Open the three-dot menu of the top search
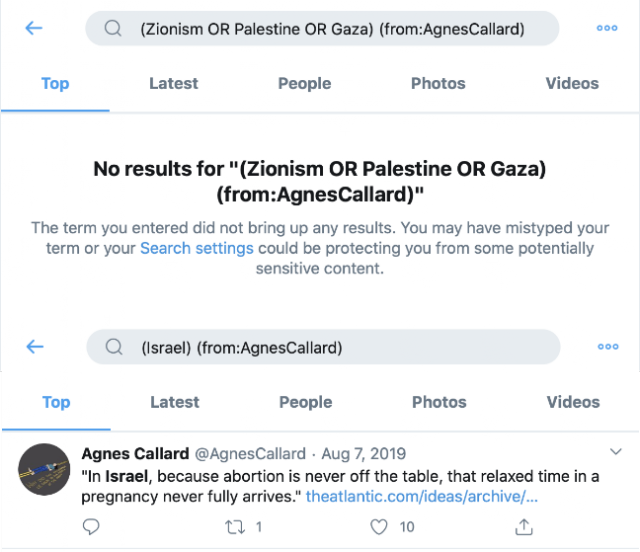 click(607, 28)
